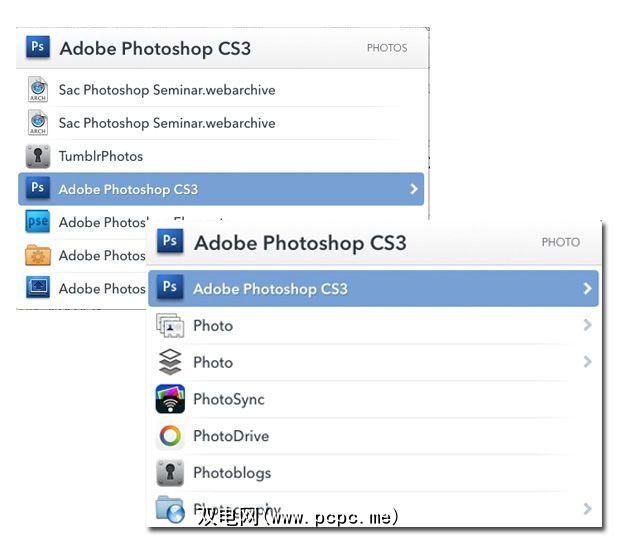The width and height of the screenshot is (640, 540).
Task: Click the PhotoDrive colorful ring icon
Action: 171,436
